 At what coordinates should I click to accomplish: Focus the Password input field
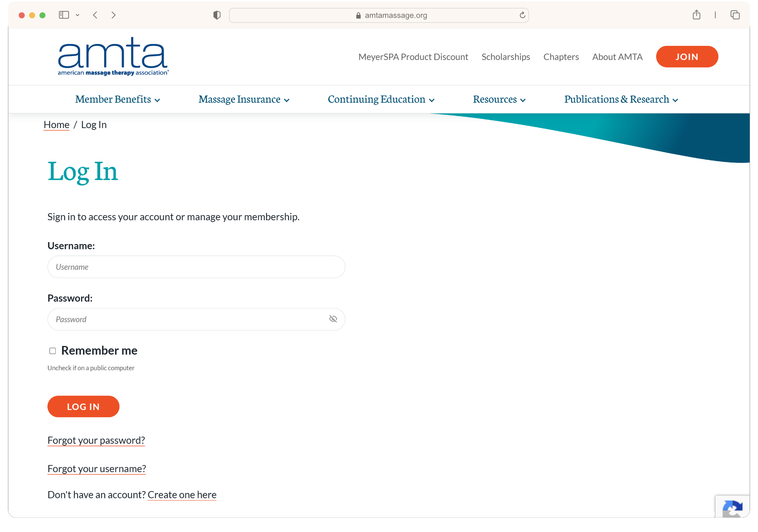pyautogui.click(x=196, y=319)
